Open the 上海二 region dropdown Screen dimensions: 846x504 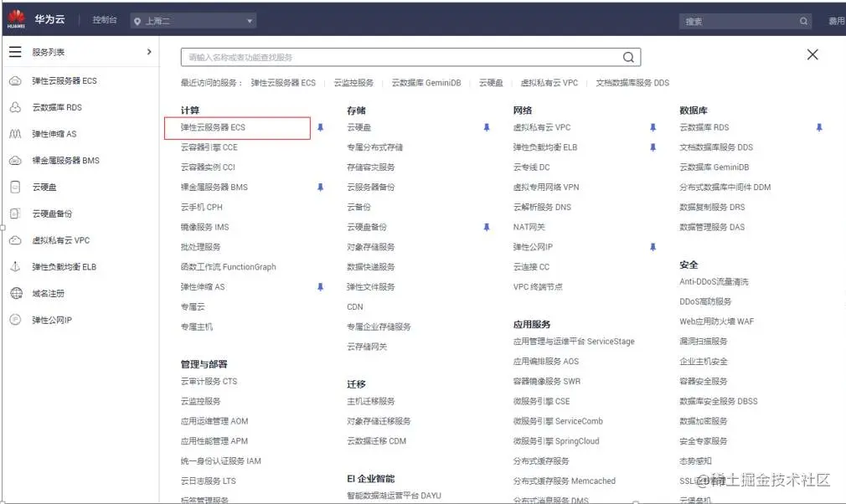[x=193, y=21]
